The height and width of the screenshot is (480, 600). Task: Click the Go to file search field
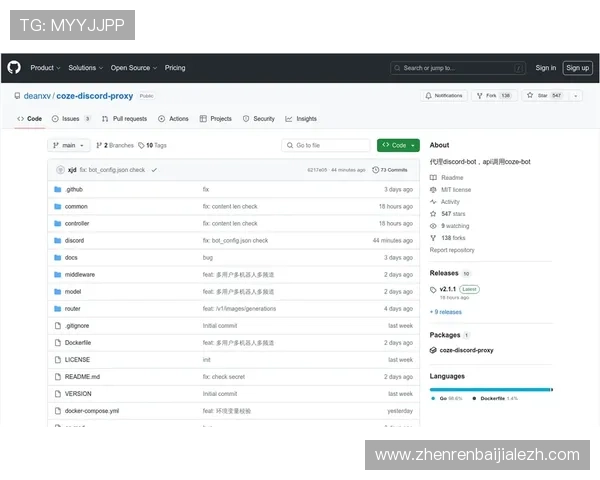click(x=326, y=145)
